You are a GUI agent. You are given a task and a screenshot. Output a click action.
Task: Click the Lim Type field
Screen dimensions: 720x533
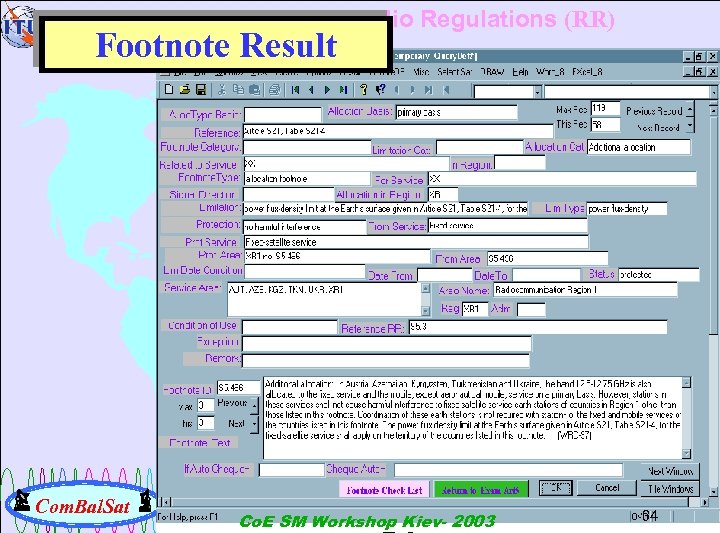(627, 209)
